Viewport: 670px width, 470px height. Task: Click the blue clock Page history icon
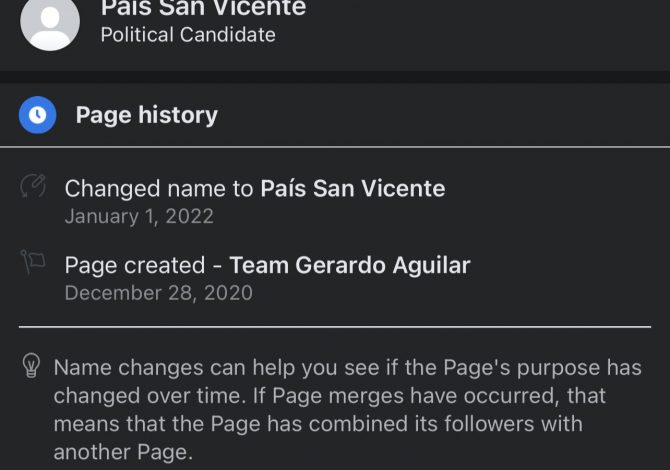click(38, 115)
